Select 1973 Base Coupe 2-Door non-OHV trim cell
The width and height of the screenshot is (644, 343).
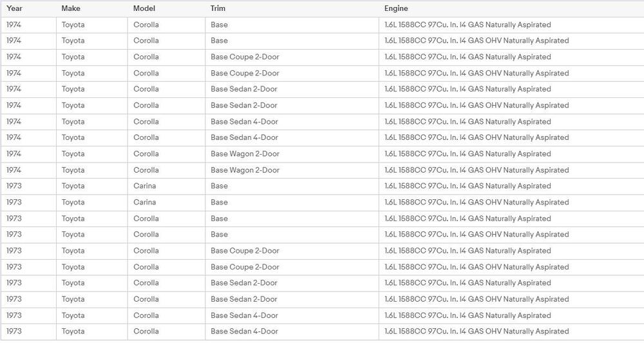point(292,251)
